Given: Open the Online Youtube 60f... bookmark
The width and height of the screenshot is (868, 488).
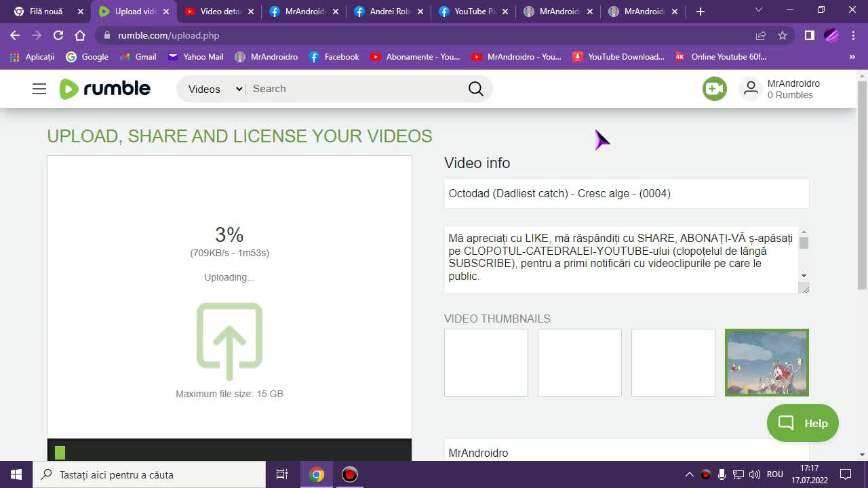Looking at the screenshot, I should 721,57.
